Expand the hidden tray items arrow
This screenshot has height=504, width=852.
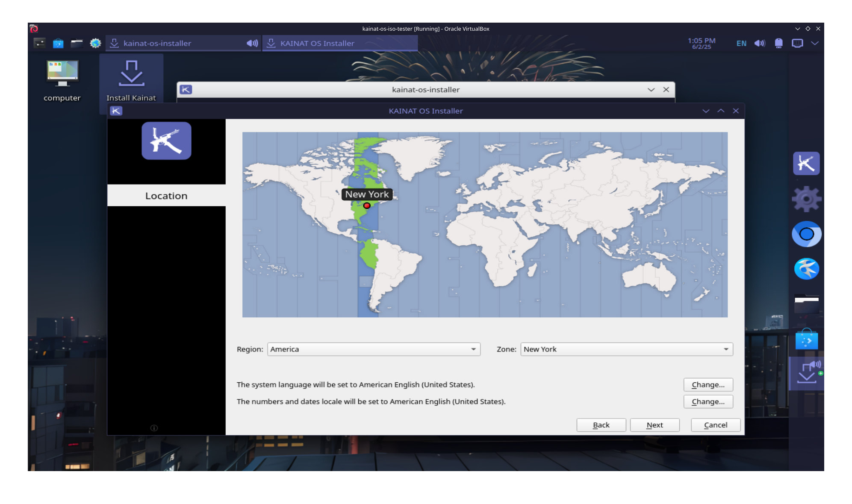click(x=815, y=43)
